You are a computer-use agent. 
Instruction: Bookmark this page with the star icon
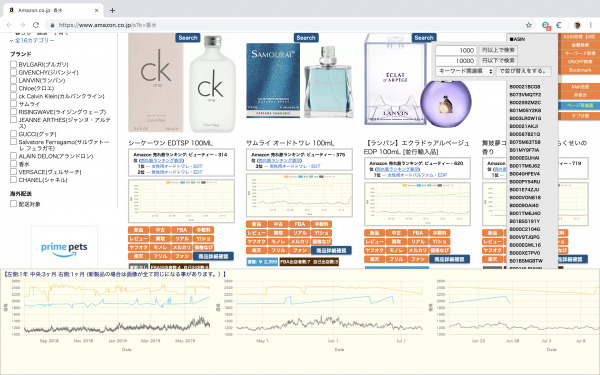pyautogui.click(x=528, y=25)
